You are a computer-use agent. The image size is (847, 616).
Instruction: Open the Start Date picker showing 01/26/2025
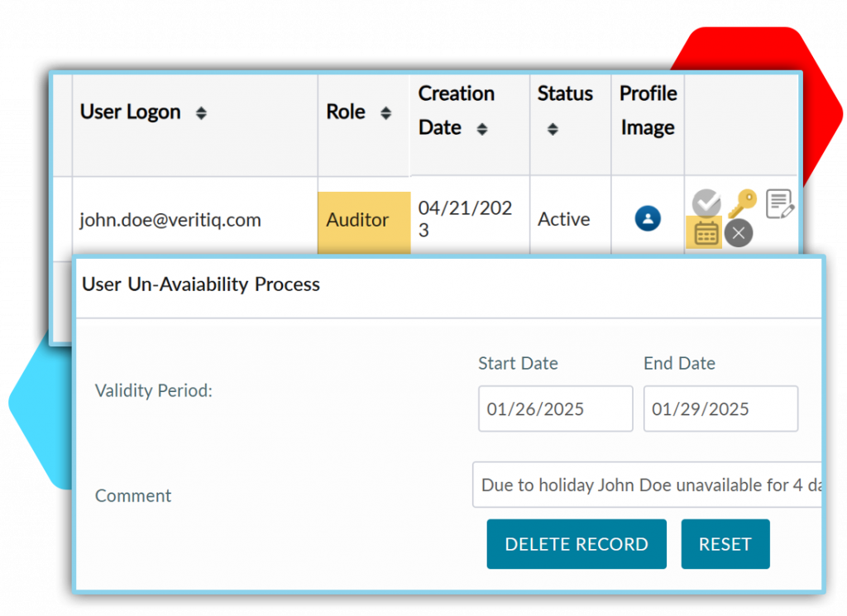[555, 408]
